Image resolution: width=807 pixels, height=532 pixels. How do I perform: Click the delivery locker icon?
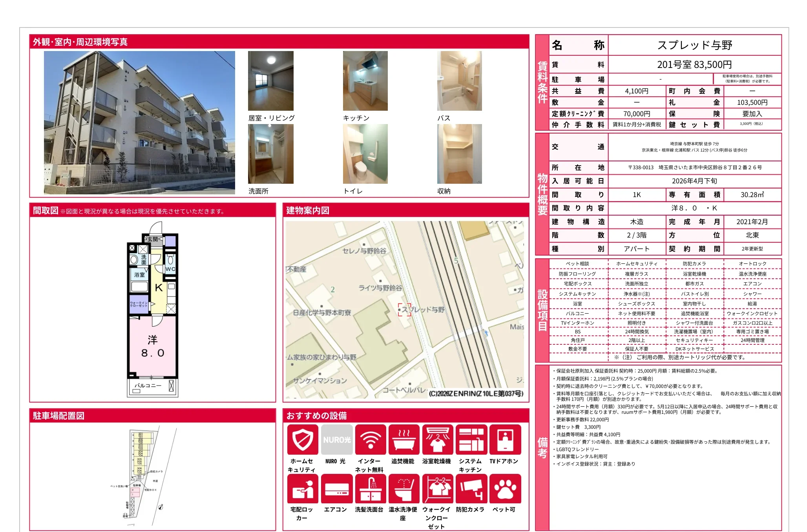[302, 489]
